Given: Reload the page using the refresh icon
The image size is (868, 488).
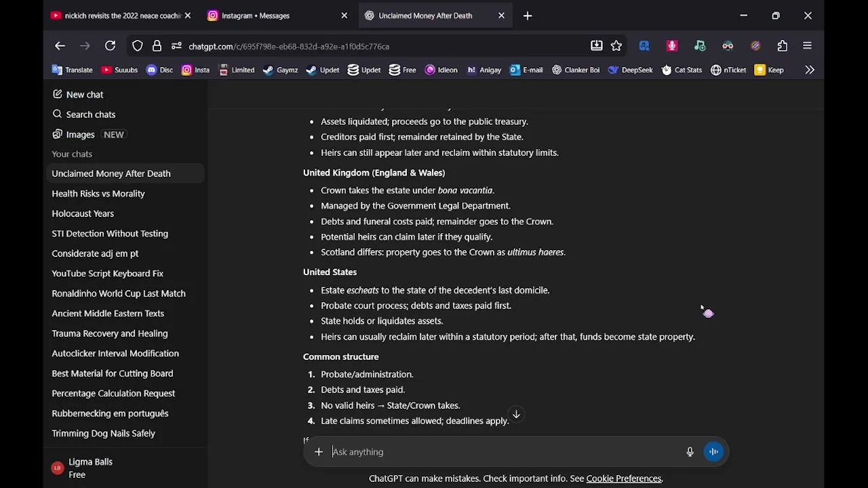Looking at the screenshot, I should click(x=110, y=46).
